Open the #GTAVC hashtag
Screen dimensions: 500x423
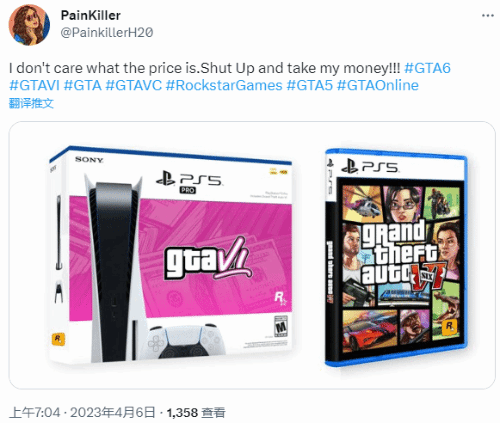tap(133, 85)
